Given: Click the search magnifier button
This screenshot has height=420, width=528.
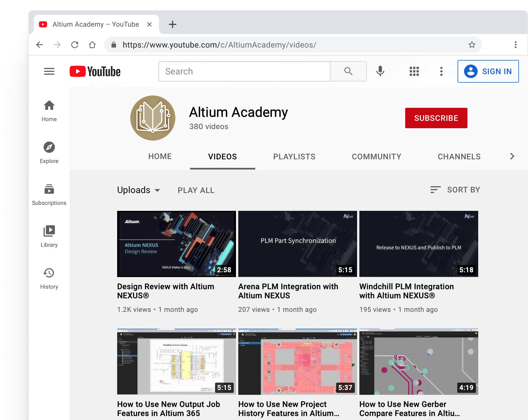Looking at the screenshot, I should (x=348, y=71).
